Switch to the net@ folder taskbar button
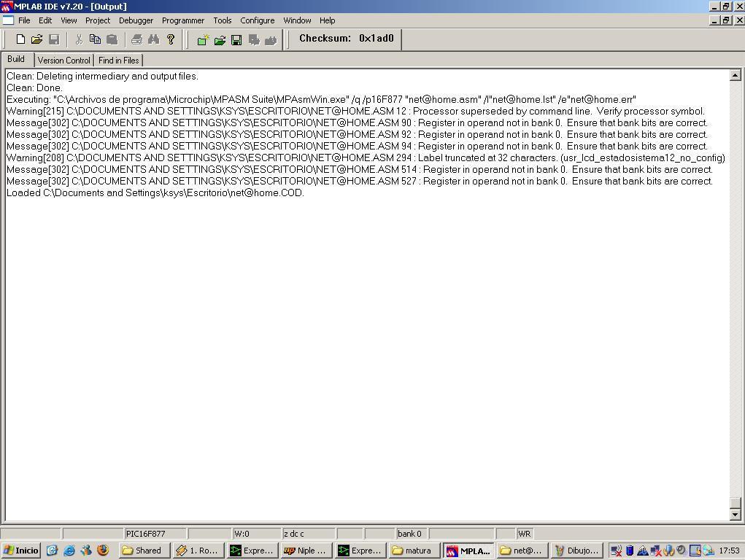The height and width of the screenshot is (560, 745). point(522,551)
